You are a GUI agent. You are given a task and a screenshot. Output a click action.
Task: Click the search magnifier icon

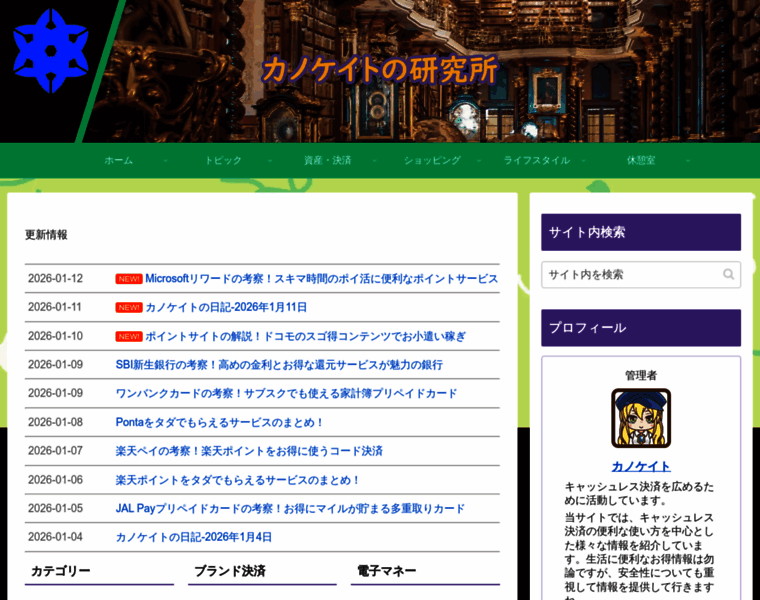click(728, 274)
